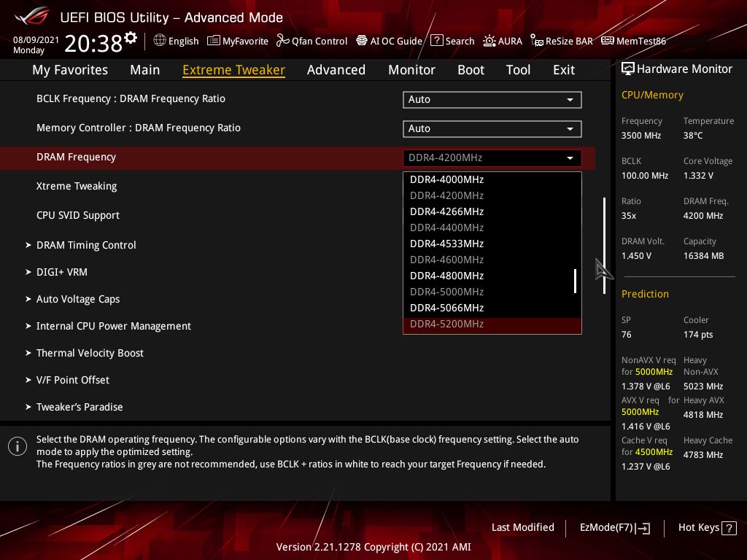The height and width of the screenshot is (560, 747).
Task: Click the info icon beside help text
Action: coord(18,446)
